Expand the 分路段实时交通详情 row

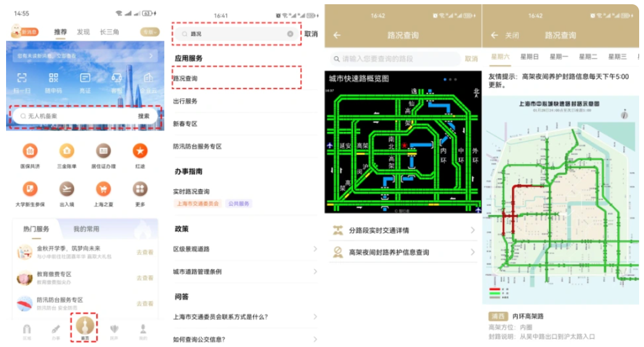(403, 230)
